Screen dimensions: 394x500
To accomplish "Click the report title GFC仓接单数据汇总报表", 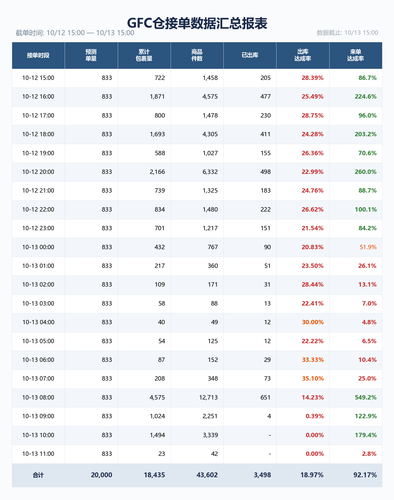I will (197, 23).
